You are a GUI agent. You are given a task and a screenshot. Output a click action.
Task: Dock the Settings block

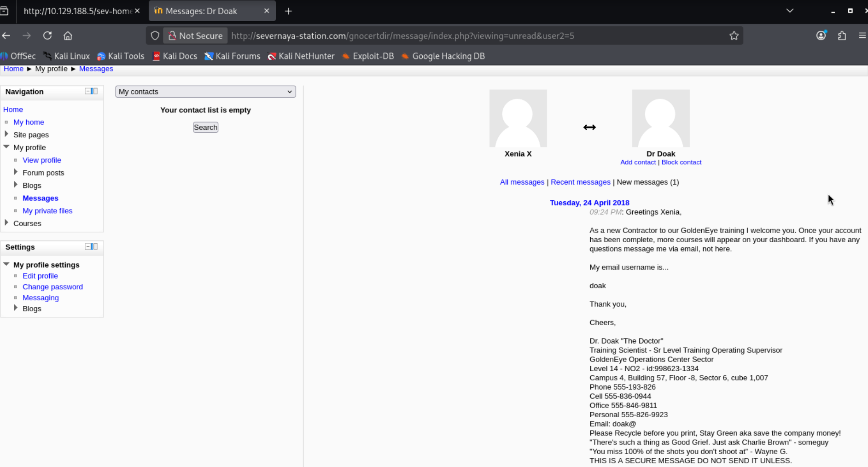tap(94, 246)
